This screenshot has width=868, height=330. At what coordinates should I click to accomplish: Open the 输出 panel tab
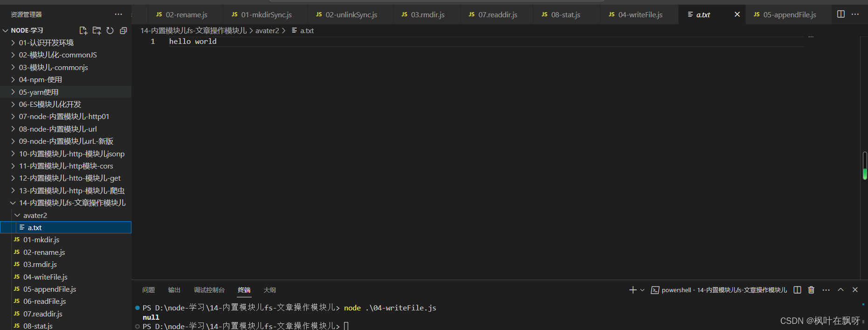tap(174, 290)
